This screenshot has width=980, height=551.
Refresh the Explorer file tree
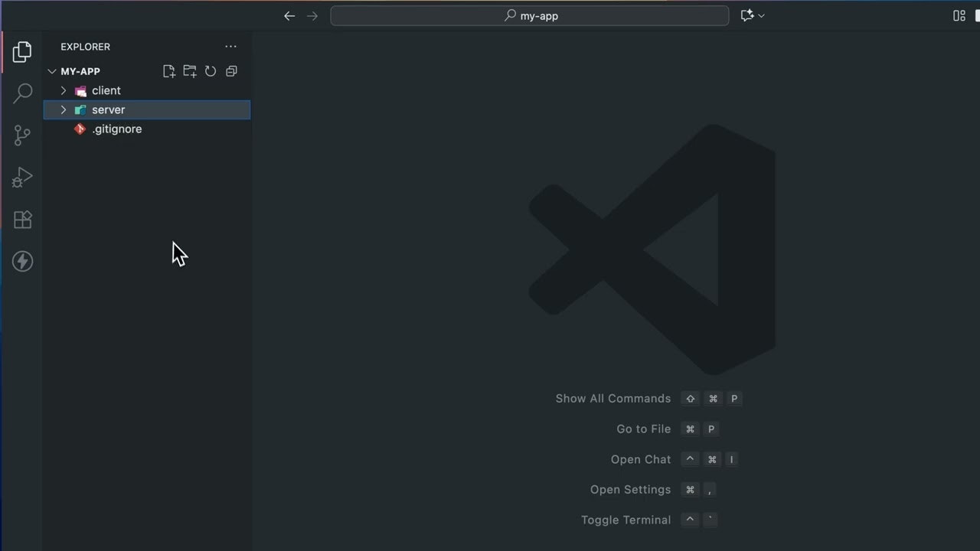[x=211, y=70]
